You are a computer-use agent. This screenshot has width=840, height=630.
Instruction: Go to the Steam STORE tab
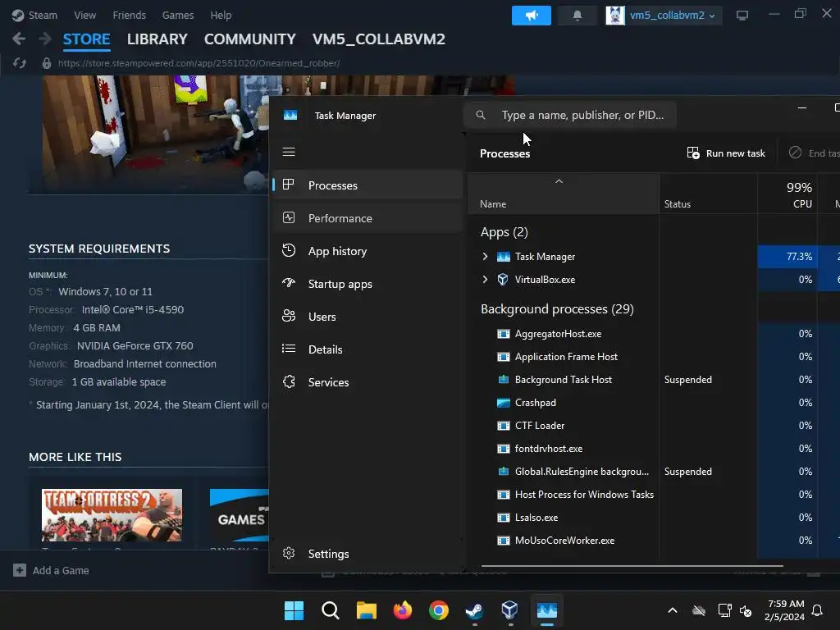coord(86,39)
